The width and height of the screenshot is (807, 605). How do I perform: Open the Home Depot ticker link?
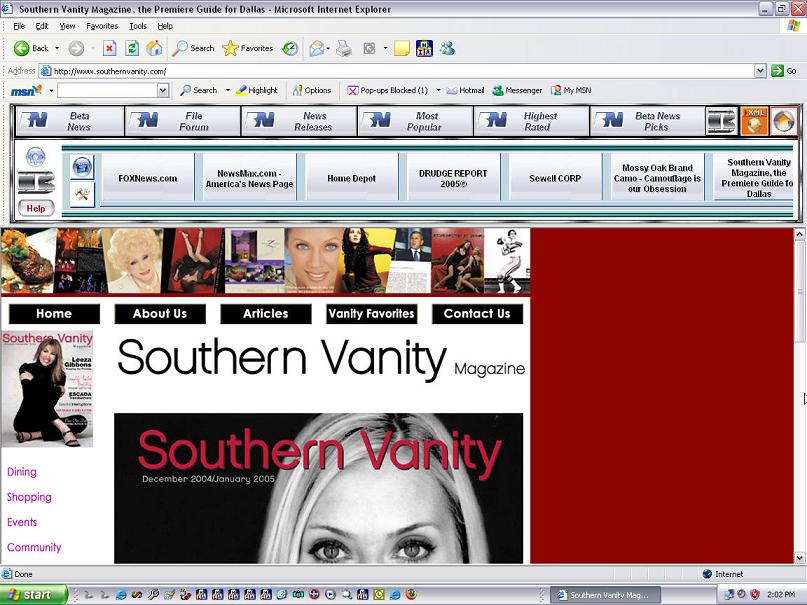pyautogui.click(x=352, y=179)
